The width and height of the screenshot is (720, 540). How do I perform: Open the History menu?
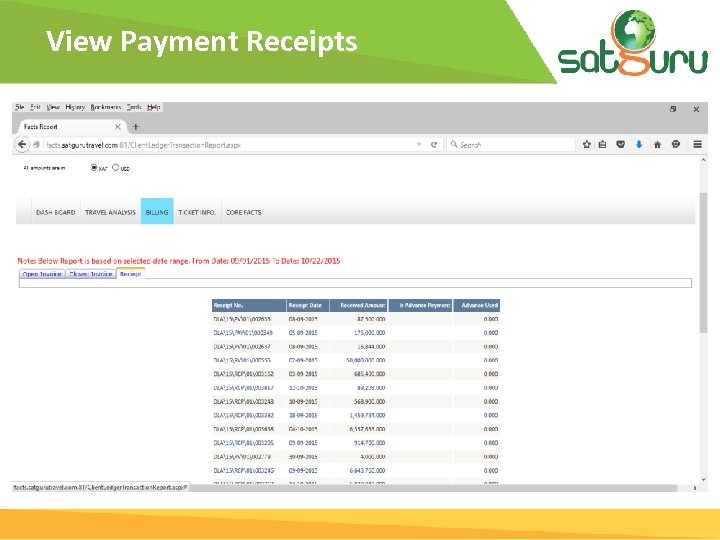click(x=75, y=107)
